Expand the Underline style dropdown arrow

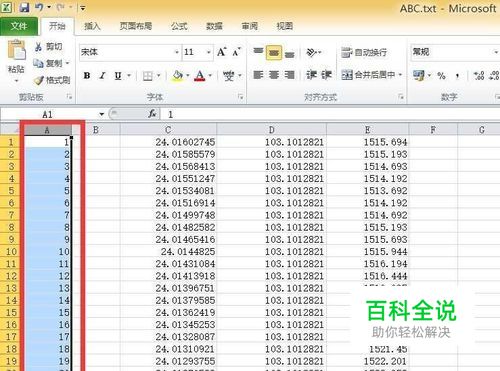point(129,76)
